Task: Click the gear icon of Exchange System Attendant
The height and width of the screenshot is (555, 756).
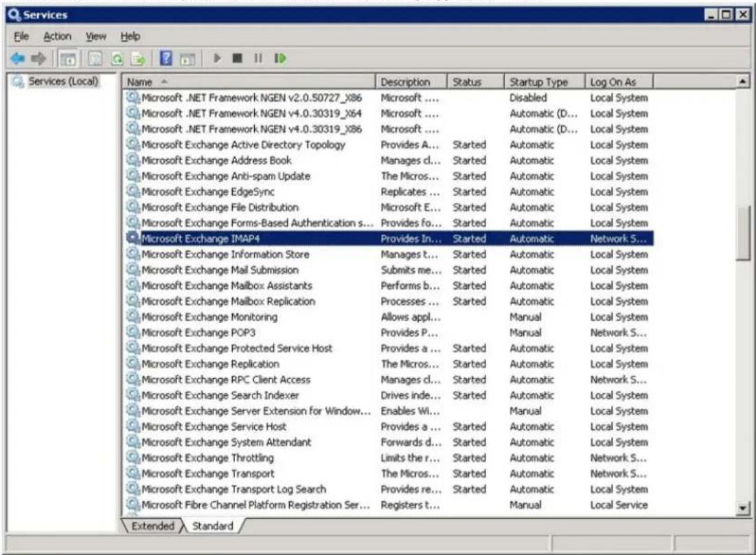Action: point(133,442)
